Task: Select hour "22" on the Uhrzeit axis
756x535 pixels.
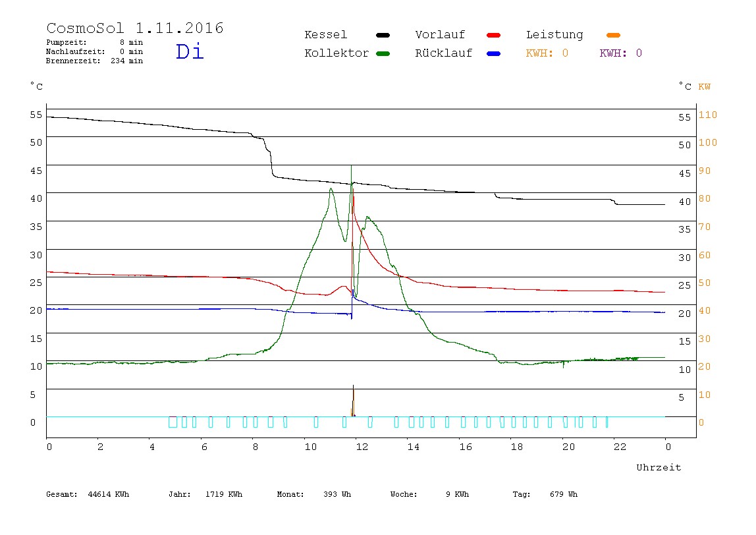Action: 620,447
